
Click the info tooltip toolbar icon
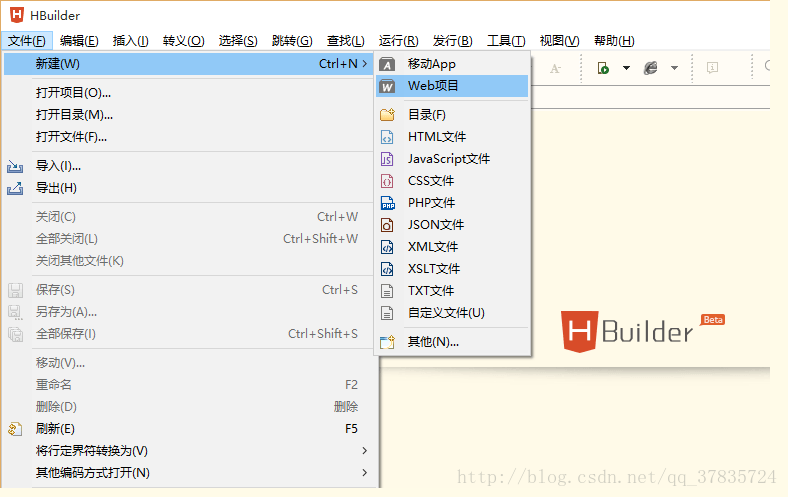[712, 68]
